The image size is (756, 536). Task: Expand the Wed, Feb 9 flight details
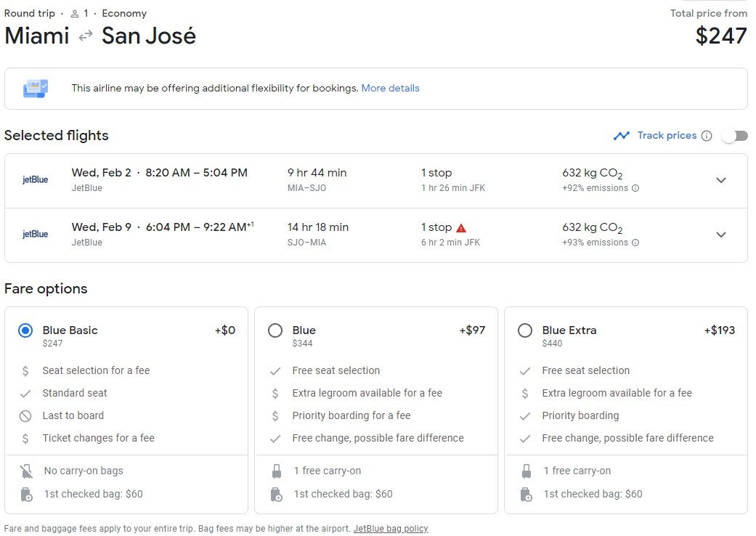click(721, 235)
